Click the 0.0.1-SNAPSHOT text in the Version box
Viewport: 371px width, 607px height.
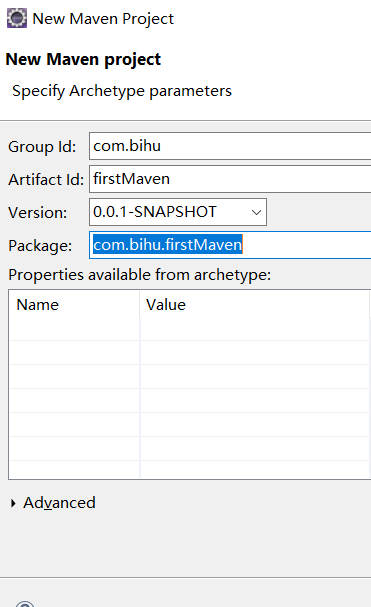155,212
